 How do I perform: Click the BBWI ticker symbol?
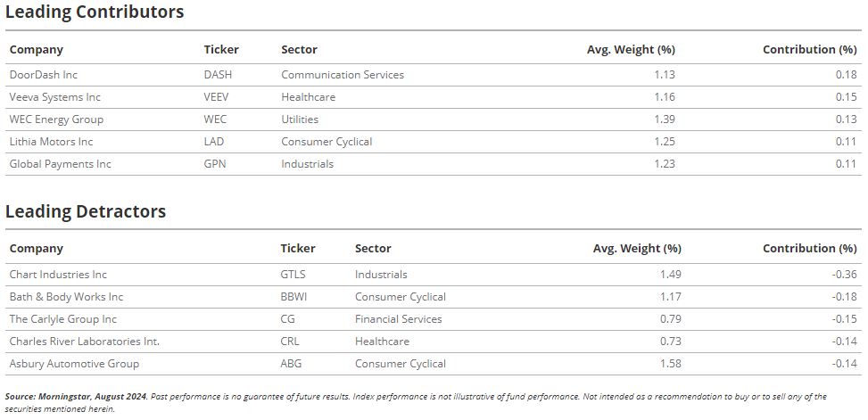[293, 297]
